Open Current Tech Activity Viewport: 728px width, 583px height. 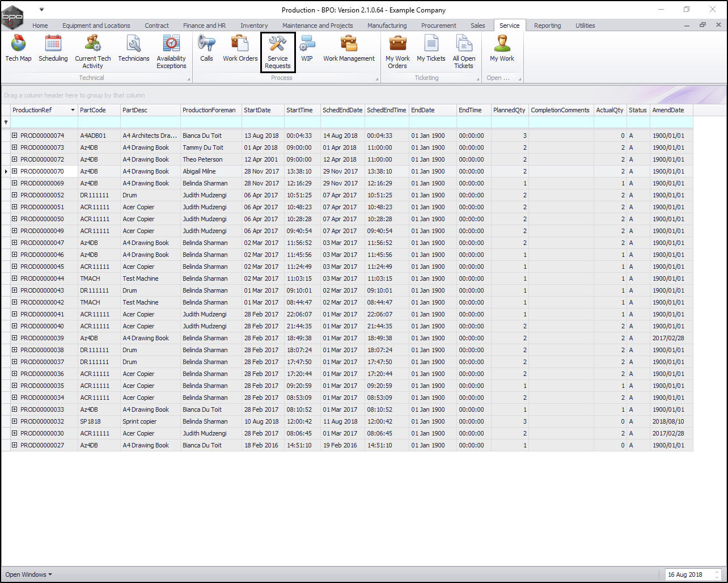click(93, 52)
